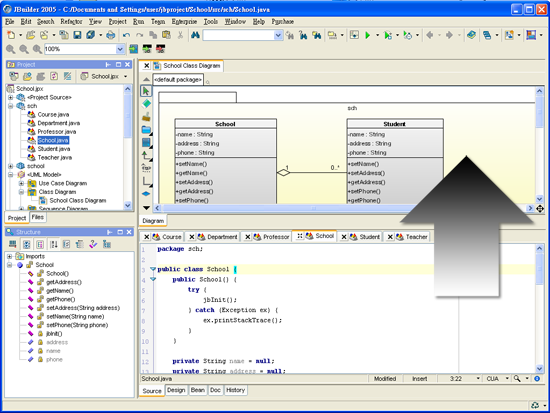Open the Enterprise menu
550x413 pixels.
click(x=184, y=22)
